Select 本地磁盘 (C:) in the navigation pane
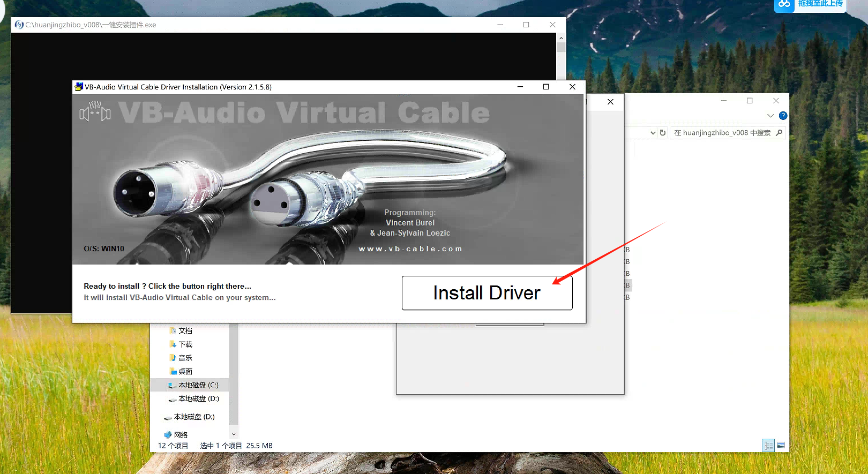This screenshot has width=868, height=474. tap(198, 385)
